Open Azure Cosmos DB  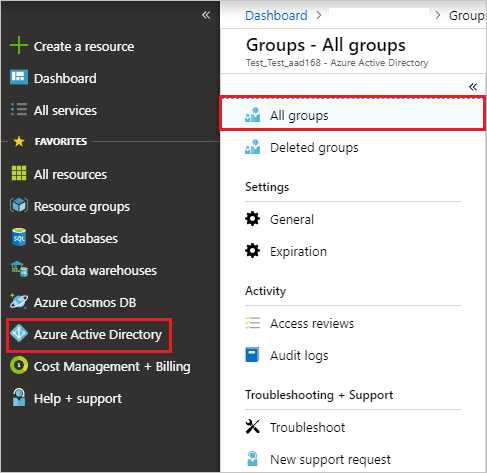pyautogui.click(x=85, y=302)
